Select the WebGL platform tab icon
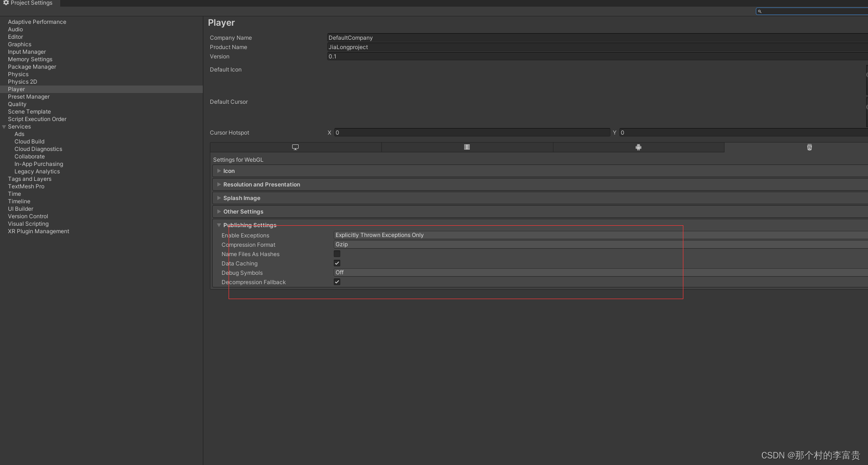868x465 pixels. coord(809,147)
